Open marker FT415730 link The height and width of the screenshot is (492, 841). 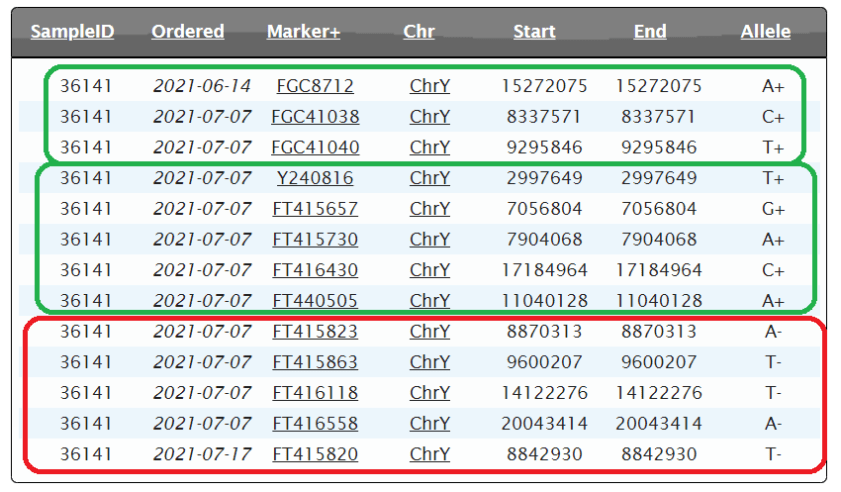[315, 240]
